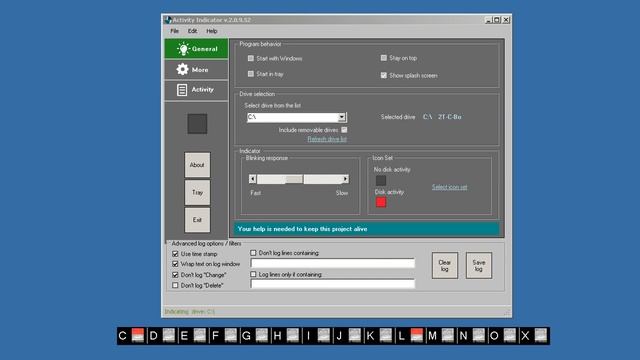Click drive X indicator icon in strip

[x=541, y=336]
